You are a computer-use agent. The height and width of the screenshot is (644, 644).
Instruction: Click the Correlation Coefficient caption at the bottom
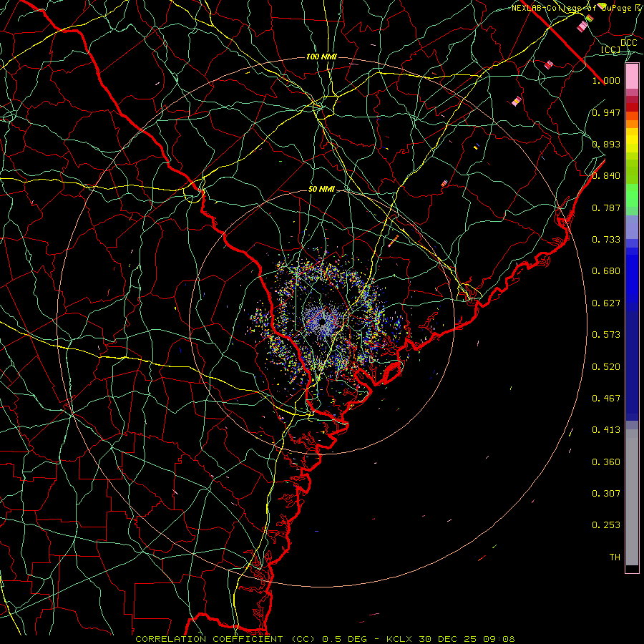325,639
